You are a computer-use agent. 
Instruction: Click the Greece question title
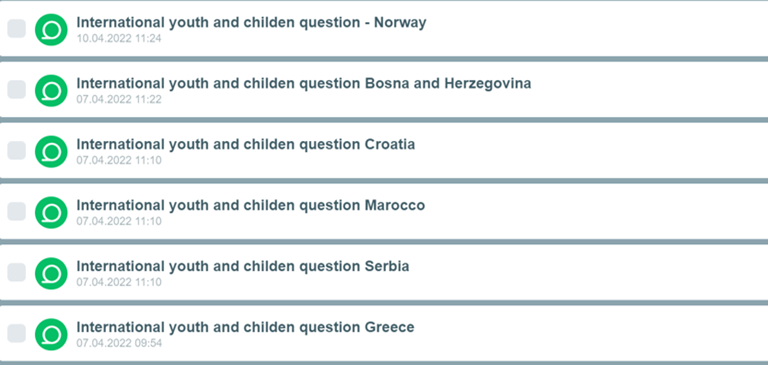(245, 328)
